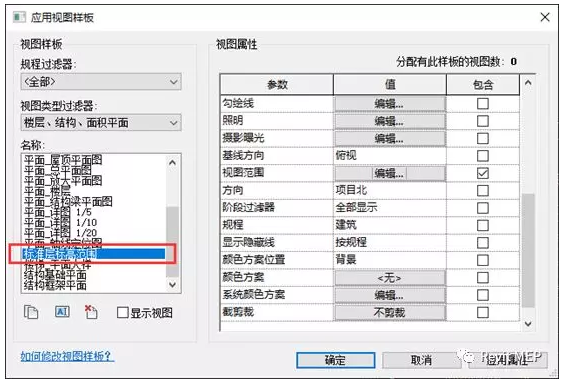This screenshot has width=565, height=383.
Task: Open the 如何修改视图样板? help link
Action: click(67, 356)
